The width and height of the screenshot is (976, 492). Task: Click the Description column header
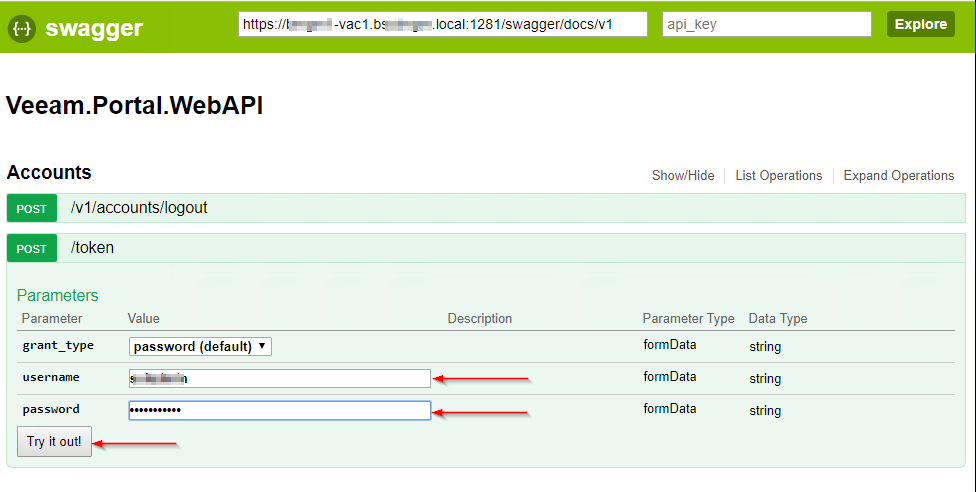(480, 318)
